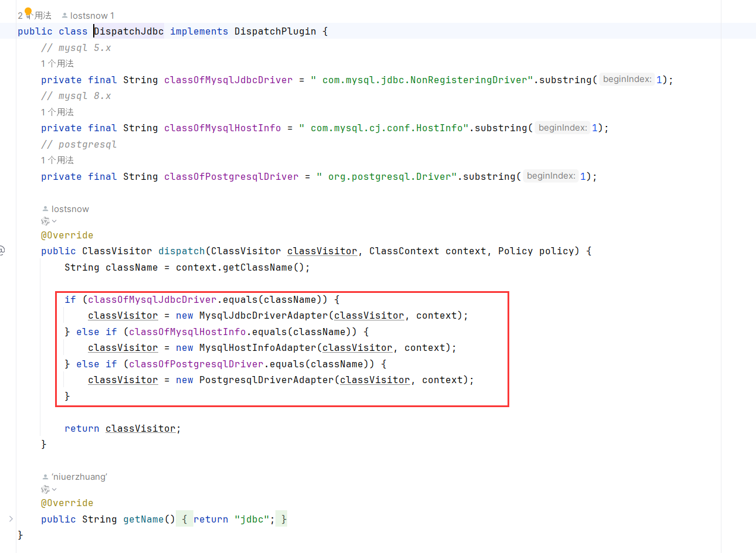Click the yellow lightbulb quick-fix icon

tap(28, 12)
